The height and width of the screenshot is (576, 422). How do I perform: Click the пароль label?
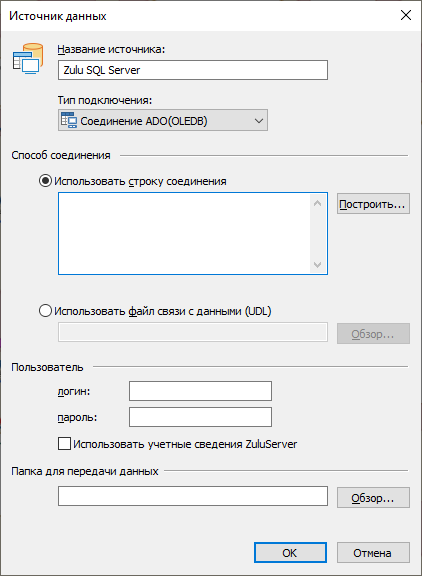pos(77,417)
